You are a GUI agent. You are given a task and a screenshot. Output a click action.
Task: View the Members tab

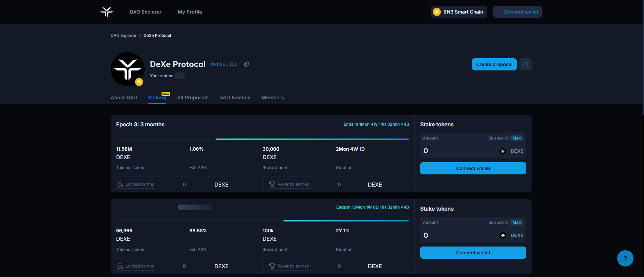click(x=273, y=98)
